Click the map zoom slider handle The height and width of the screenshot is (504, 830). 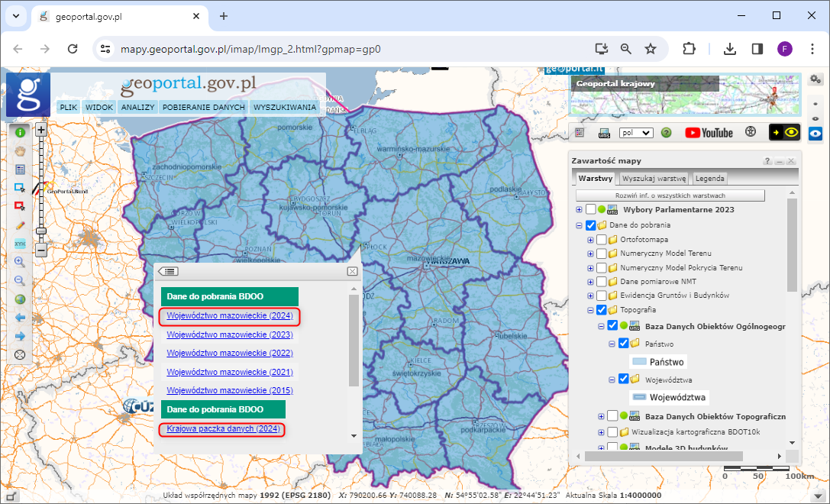tap(41, 231)
